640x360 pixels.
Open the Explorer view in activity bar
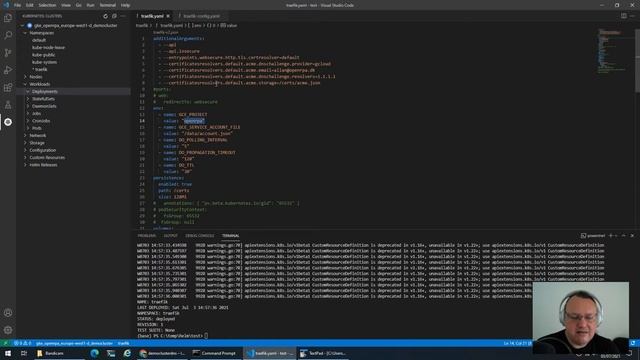(x=8, y=18)
